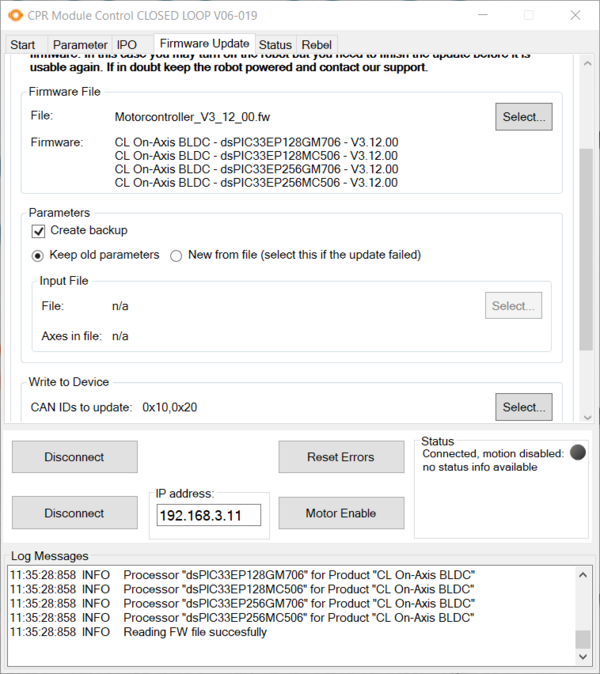The image size is (600, 674).
Task: Click firmware line dsPIC33EP128GM706 - V3.12.00
Action: [x=256, y=142]
